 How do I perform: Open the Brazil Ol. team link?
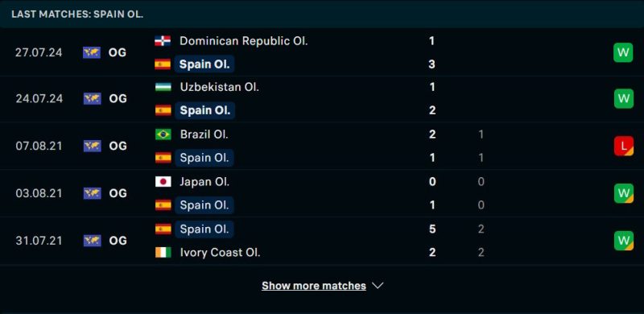(x=204, y=134)
